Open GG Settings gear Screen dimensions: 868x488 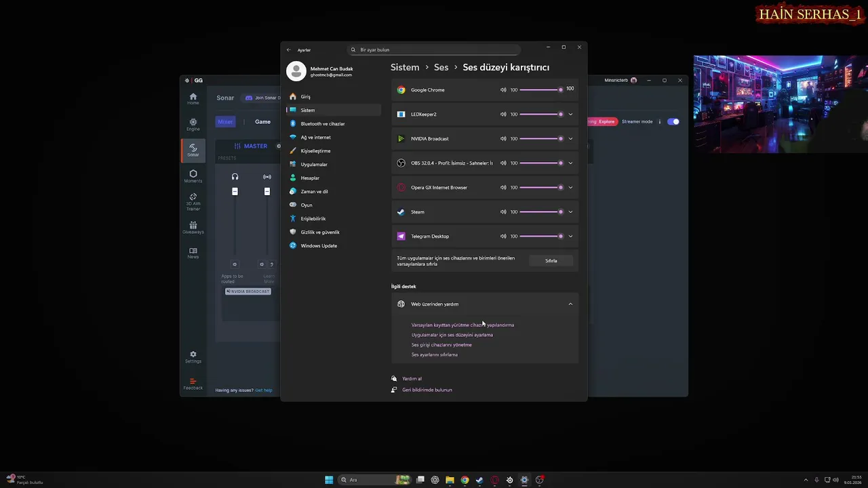pyautogui.click(x=193, y=357)
